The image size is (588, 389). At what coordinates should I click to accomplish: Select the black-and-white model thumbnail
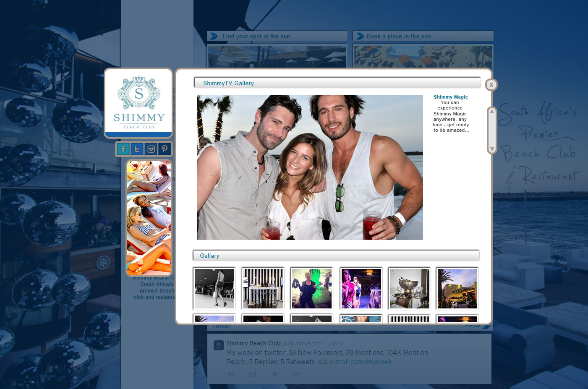214,289
